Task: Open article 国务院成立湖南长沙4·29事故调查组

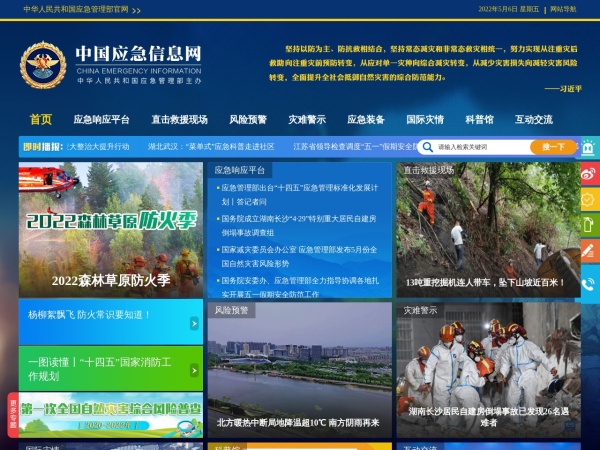Action: (x=298, y=225)
